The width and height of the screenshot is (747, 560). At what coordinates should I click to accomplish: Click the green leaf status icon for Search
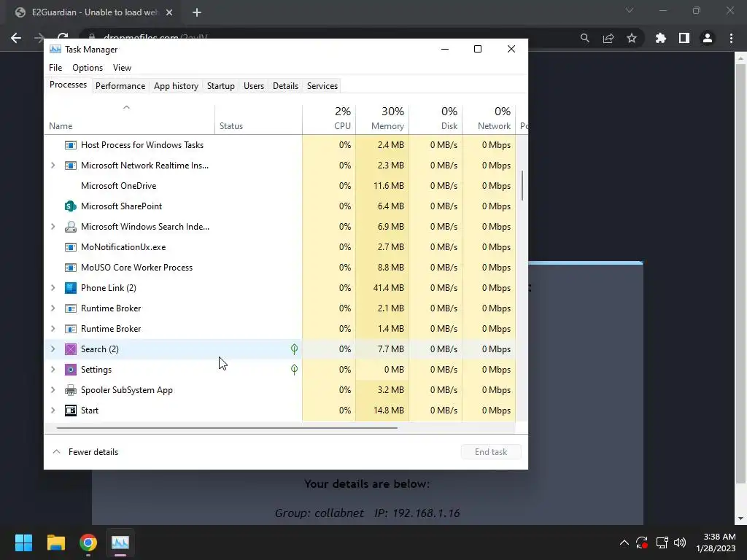tap(295, 349)
